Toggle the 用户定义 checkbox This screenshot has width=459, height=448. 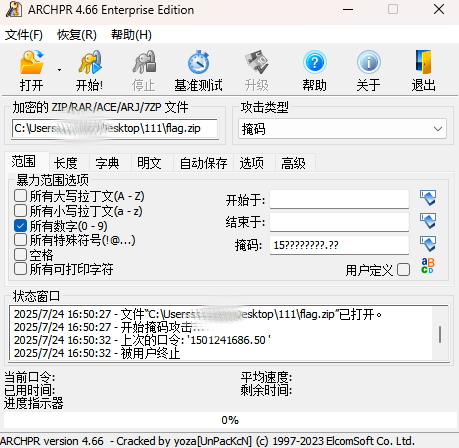403,269
